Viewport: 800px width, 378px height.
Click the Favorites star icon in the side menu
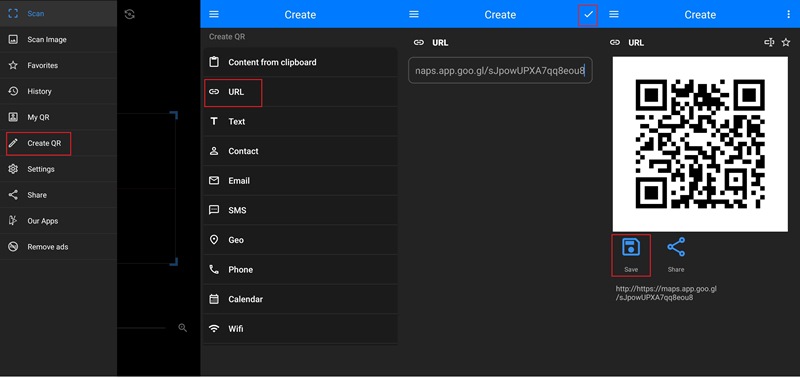point(13,65)
